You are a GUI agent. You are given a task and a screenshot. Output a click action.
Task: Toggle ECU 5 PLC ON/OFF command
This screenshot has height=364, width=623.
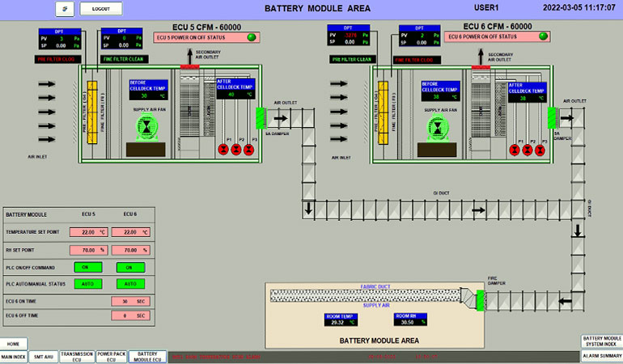88,268
